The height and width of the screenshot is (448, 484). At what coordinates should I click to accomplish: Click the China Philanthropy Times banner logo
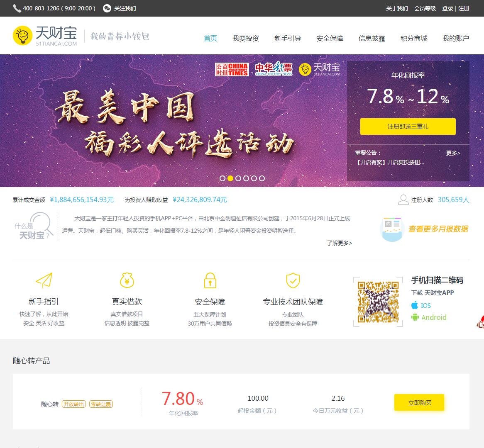tap(232, 69)
